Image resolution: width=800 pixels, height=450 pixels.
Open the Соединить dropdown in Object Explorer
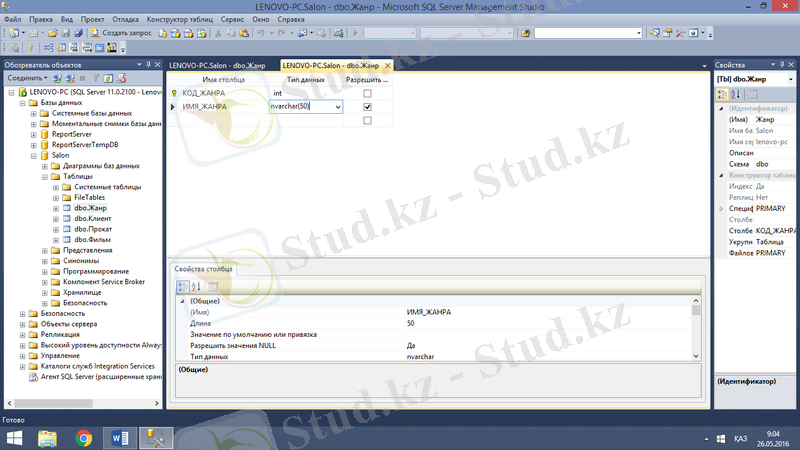coord(28,78)
